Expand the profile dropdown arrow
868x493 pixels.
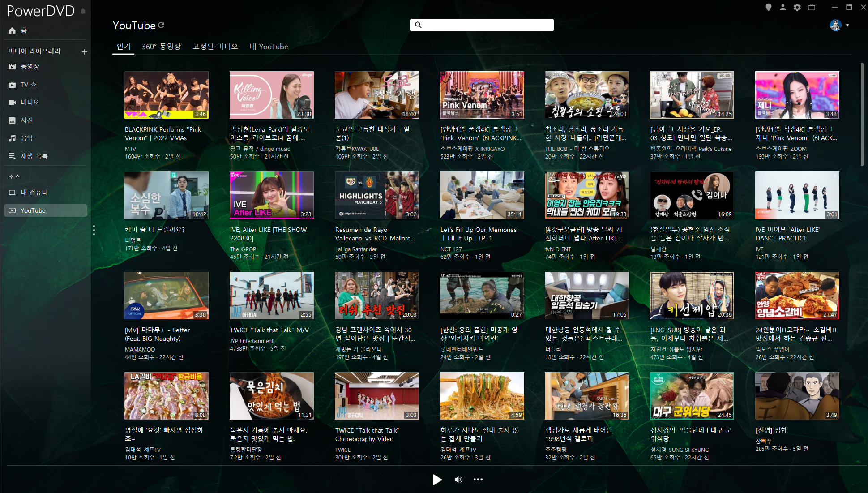(x=847, y=26)
